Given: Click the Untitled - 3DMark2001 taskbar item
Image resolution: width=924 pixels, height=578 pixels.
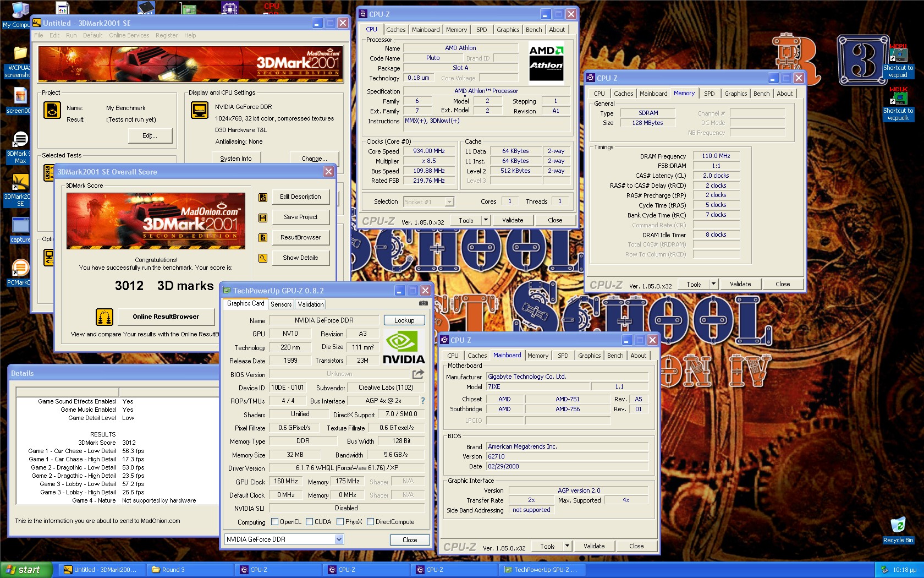Looking at the screenshot, I should [x=102, y=570].
